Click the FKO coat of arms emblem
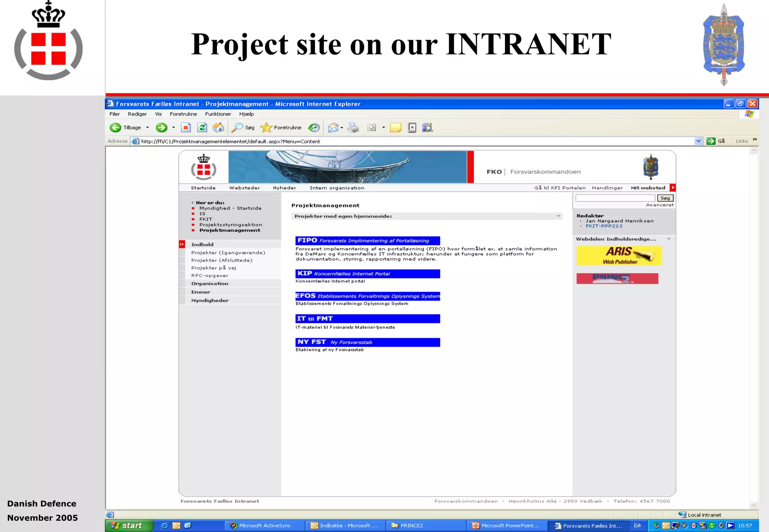769x532 pixels. (x=651, y=167)
